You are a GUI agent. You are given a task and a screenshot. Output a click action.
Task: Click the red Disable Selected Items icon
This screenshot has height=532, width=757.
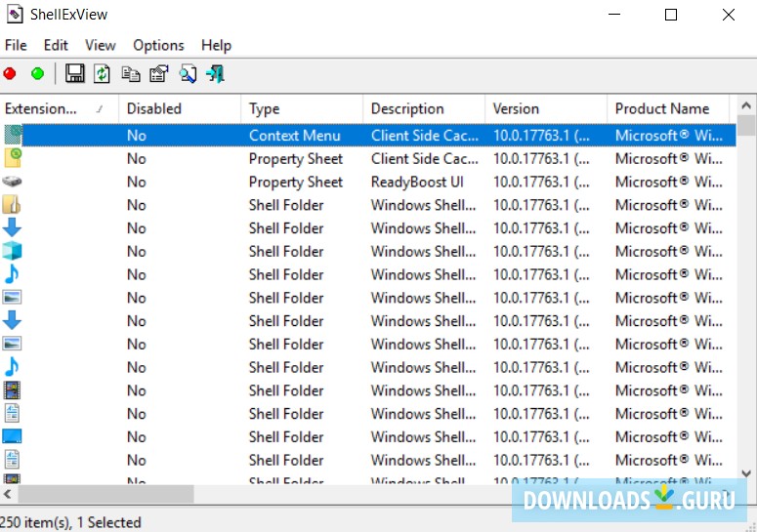tap(10, 74)
